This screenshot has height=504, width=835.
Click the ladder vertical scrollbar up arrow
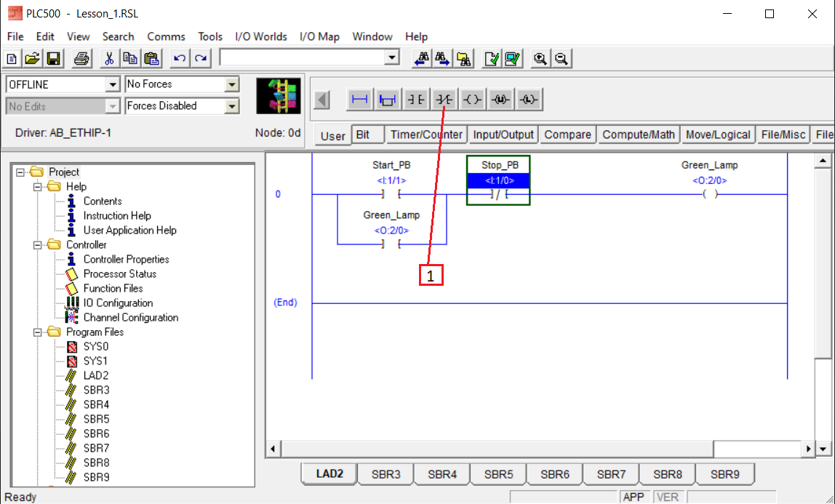click(823, 160)
